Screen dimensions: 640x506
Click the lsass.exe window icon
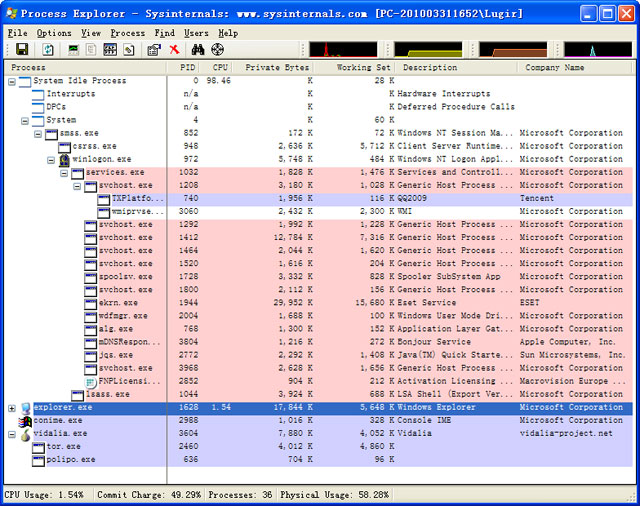point(78,395)
